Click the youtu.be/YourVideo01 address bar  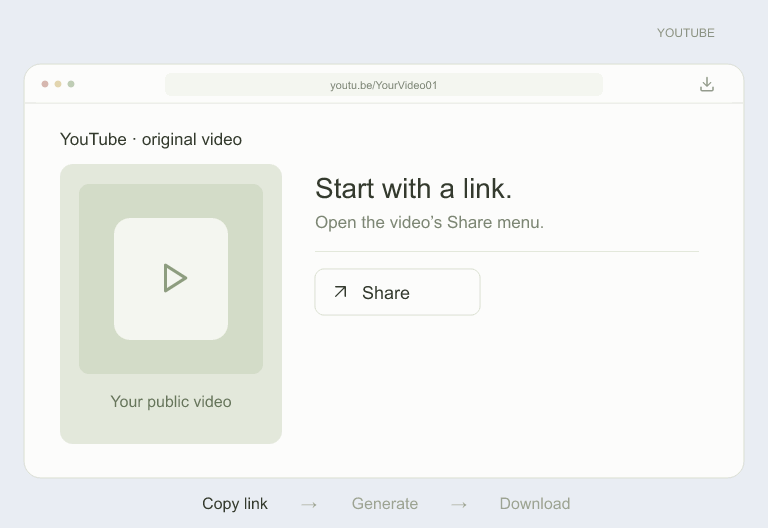(384, 85)
